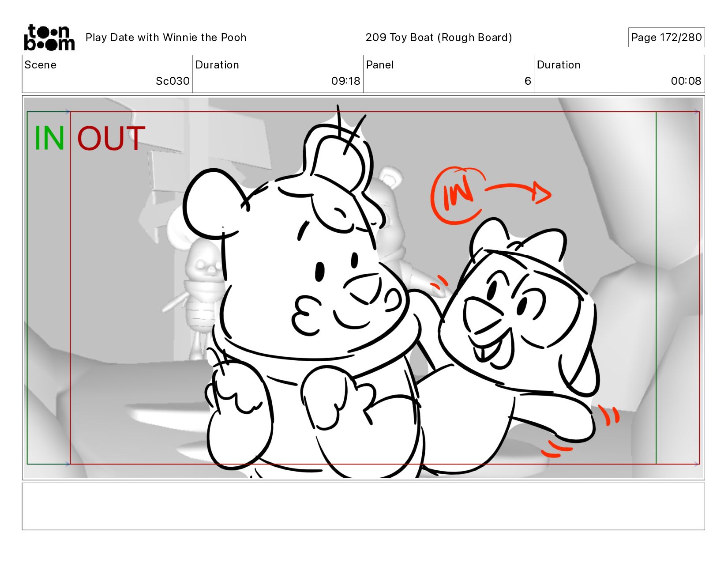
Task: Click the 'Scene' header label
Action: [x=41, y=65]
